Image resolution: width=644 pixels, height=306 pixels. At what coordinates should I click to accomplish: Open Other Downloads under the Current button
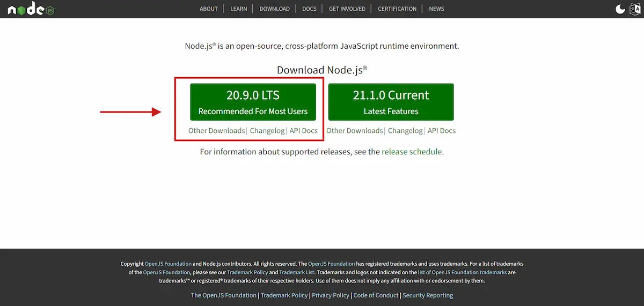click(x=354, y=130)
